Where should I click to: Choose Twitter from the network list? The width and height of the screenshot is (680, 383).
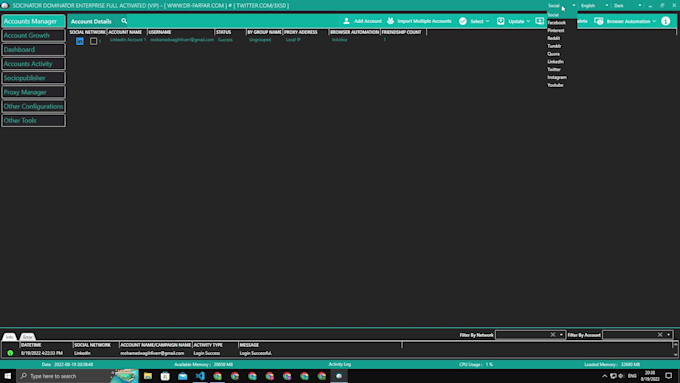(554, 69)
